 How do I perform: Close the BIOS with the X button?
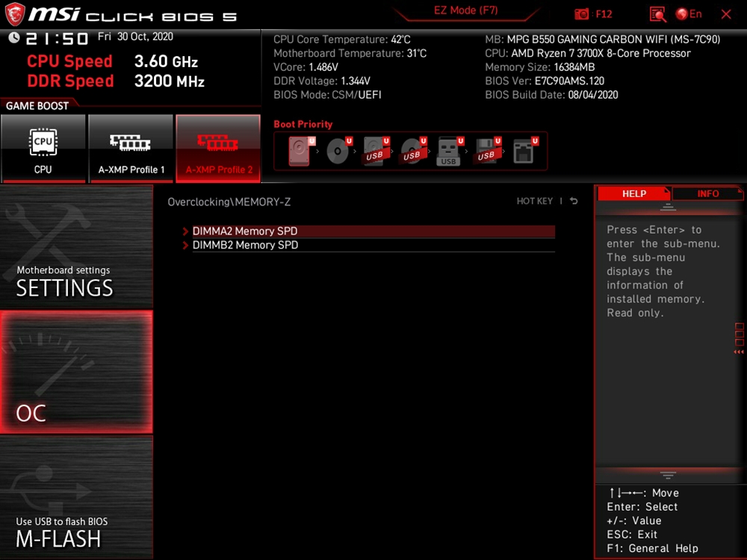point(726,14)
